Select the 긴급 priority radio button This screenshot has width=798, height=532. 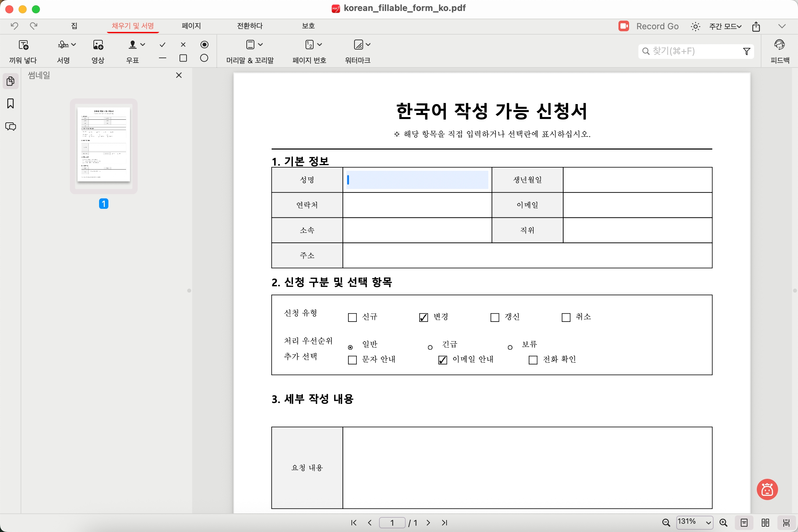tap(430, 347)
